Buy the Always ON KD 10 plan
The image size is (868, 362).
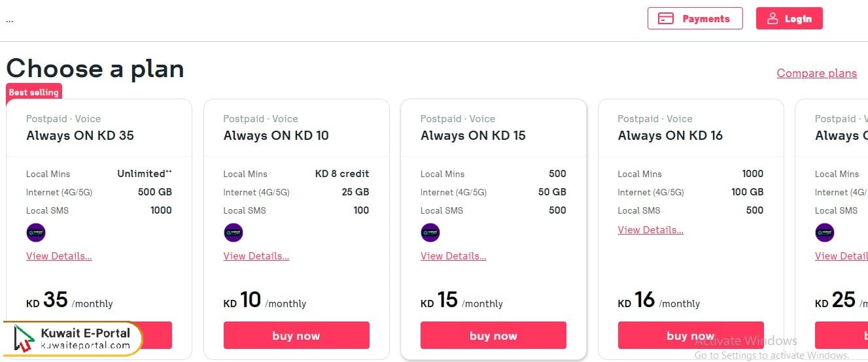coord(296,336)
